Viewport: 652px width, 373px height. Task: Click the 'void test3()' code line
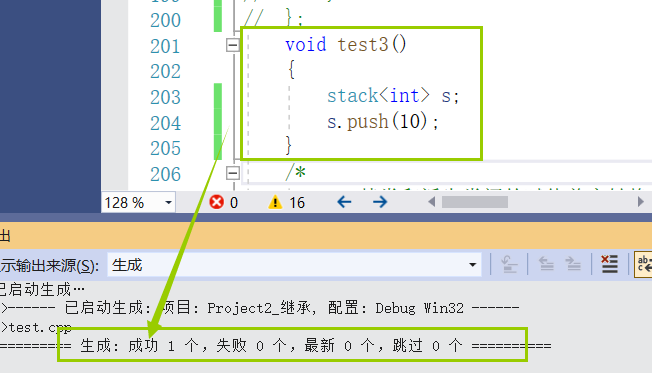coord(346,44)
